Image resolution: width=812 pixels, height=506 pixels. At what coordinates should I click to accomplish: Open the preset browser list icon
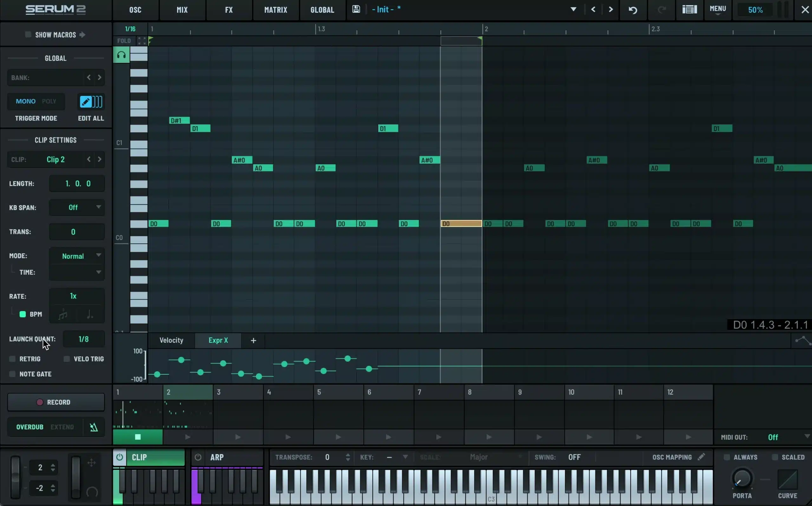coord(690,10)
